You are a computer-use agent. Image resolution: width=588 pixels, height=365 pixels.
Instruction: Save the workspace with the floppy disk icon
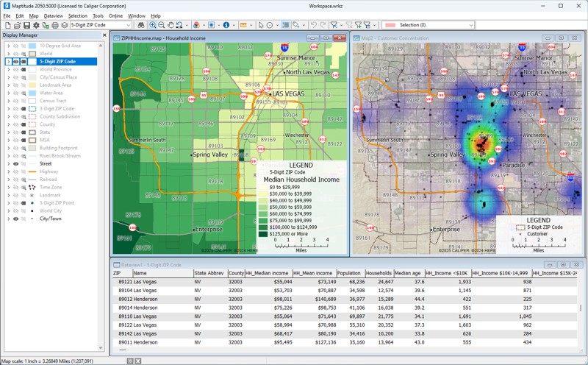click(26, 25)
